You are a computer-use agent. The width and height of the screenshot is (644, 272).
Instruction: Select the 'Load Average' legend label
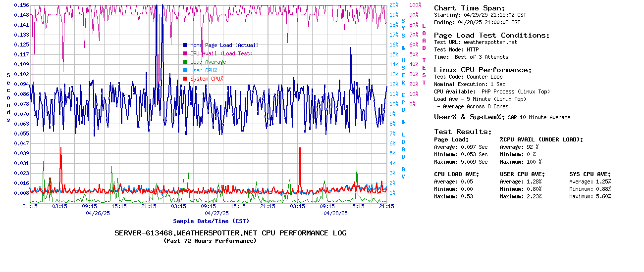pos(208,62)
